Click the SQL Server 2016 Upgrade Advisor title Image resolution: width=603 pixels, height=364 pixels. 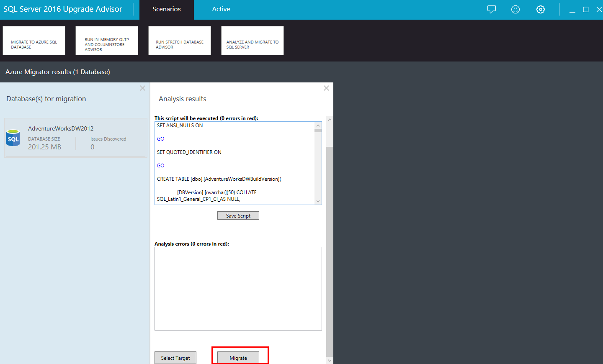pos(63,9)
